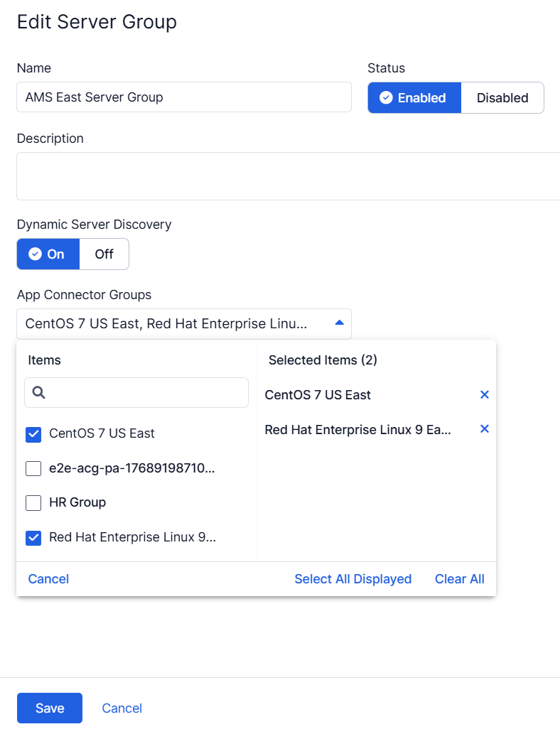Save the server group

point(50,708)
